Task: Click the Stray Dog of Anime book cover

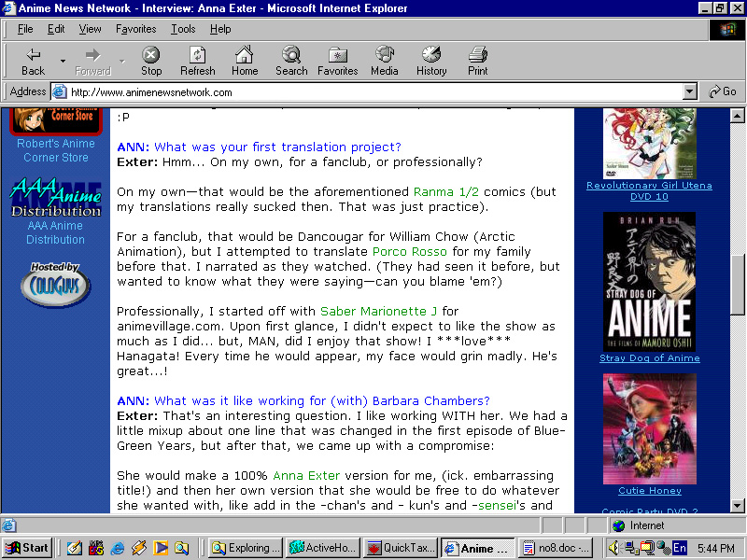Action: 649,282
